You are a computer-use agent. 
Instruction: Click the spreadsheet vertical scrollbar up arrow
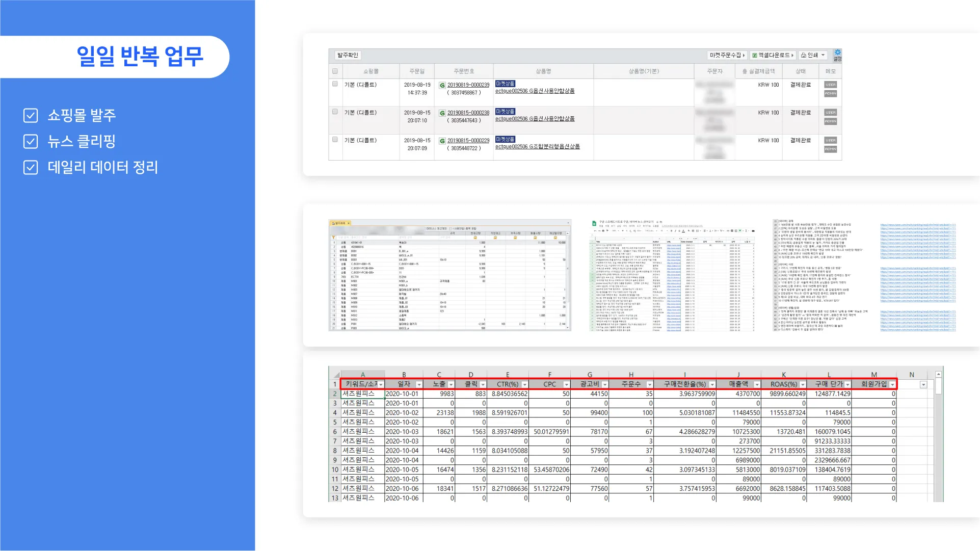tap(938, 375)
